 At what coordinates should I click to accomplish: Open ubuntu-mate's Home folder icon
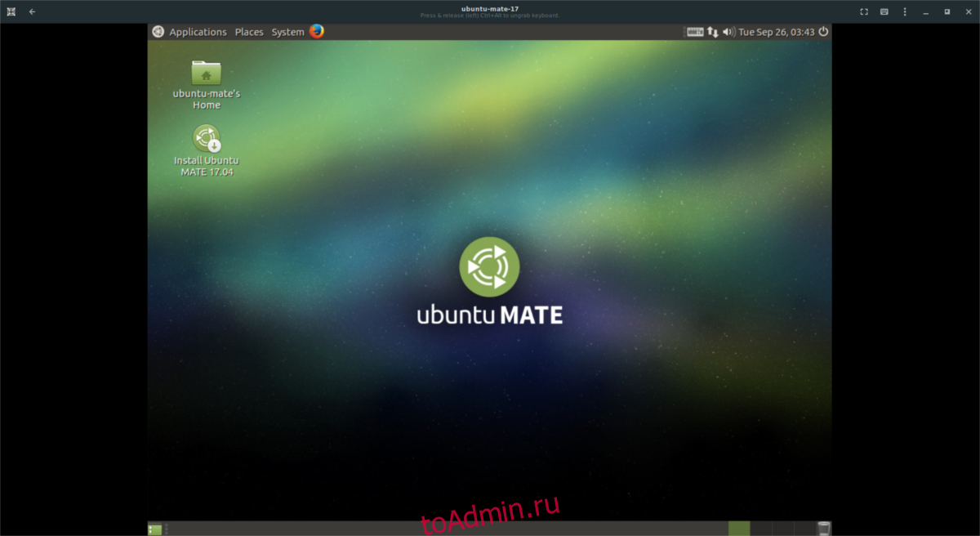pyautogui.click(x=206, y=74)
